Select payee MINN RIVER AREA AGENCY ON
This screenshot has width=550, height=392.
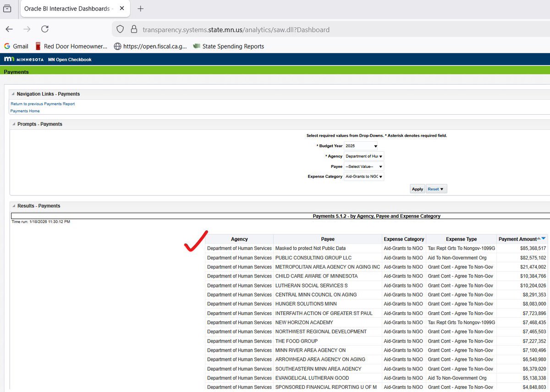(310, 350)
